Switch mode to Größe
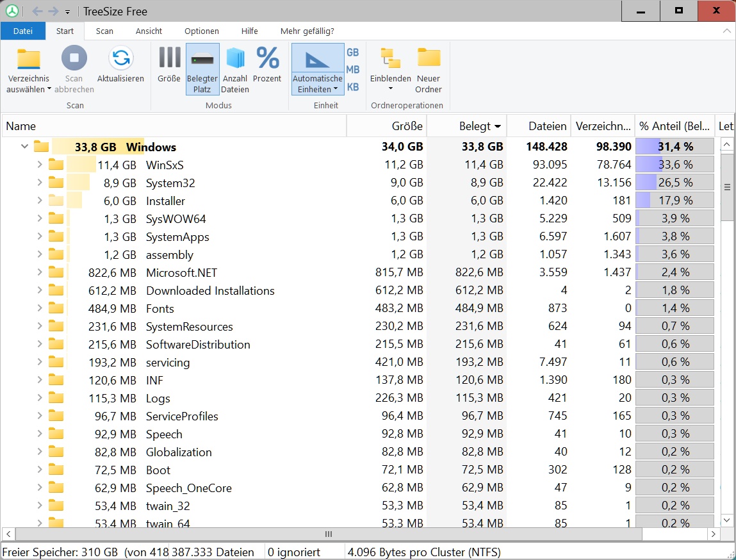 click(x=169, y=65)
